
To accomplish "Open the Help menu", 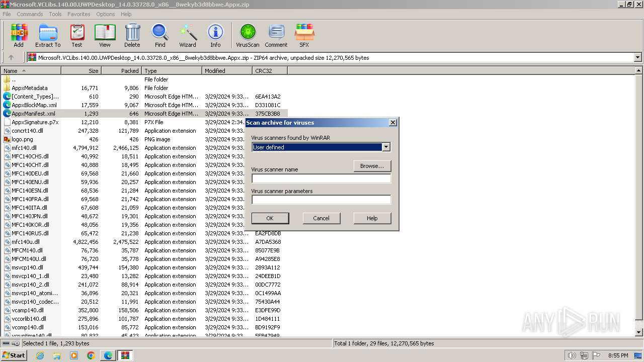I will tap(126, 14).
